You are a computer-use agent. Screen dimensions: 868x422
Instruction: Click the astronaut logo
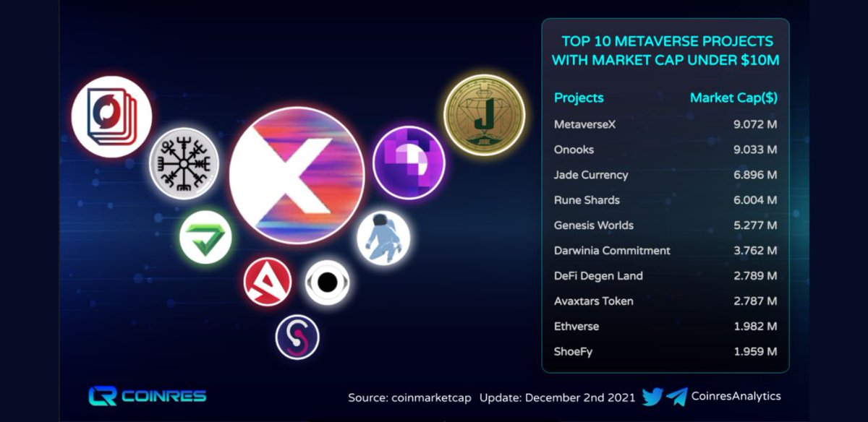click(383, 237)
